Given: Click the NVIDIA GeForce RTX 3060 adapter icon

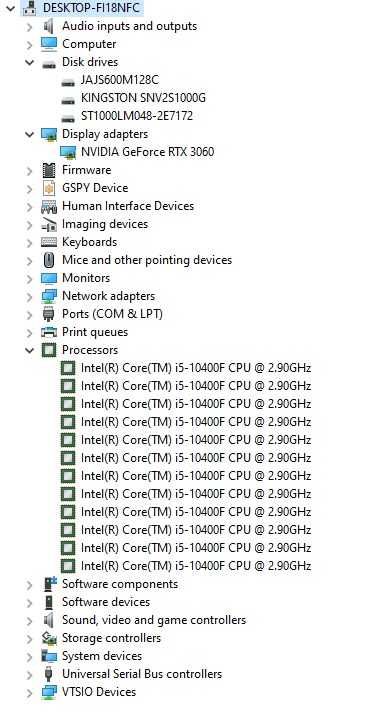Looking at the screenshot, I should tap(68, 152).
